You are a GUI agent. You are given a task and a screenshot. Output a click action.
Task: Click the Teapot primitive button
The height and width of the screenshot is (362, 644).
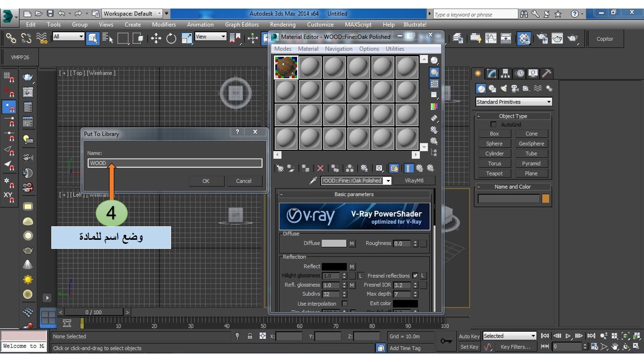pyautogui.click(x=495, y=173)
